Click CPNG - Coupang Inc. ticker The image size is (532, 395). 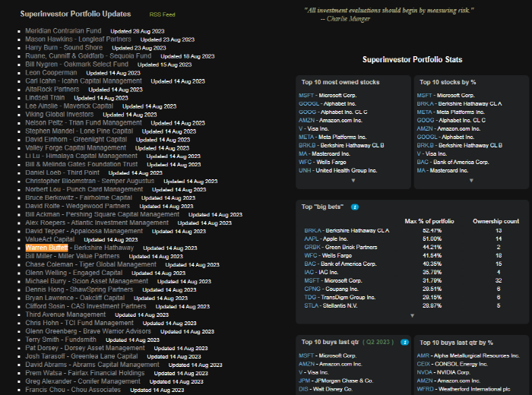point(312,289)
